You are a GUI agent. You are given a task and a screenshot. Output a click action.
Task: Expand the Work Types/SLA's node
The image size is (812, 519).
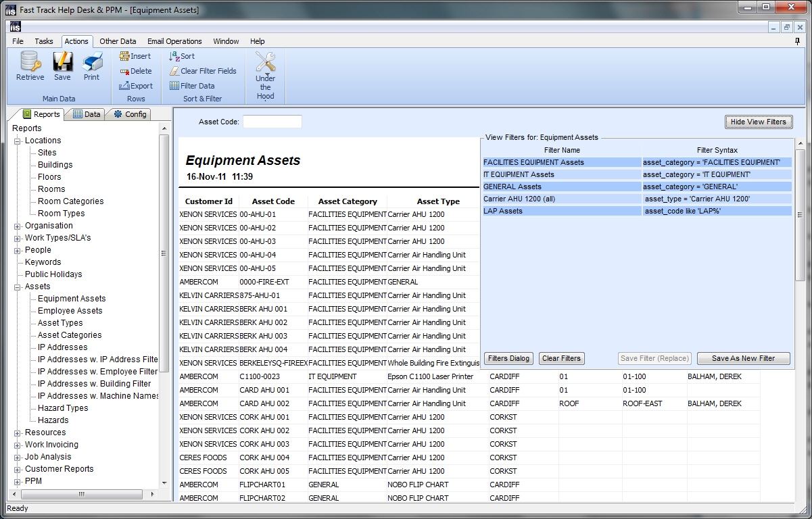click(18, 238)
